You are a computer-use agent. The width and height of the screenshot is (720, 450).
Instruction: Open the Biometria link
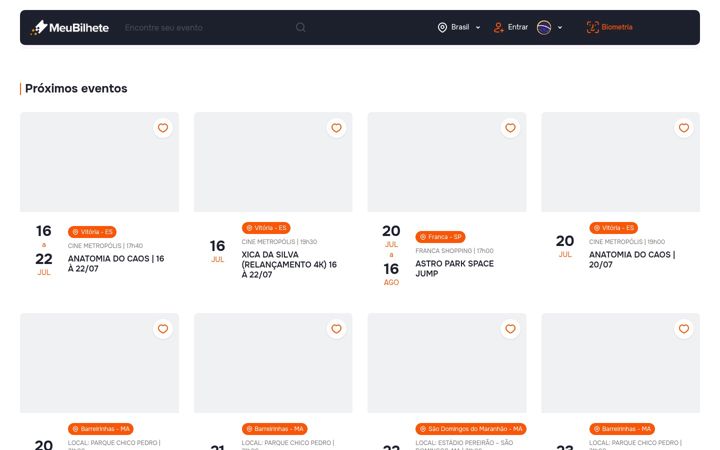610,28
